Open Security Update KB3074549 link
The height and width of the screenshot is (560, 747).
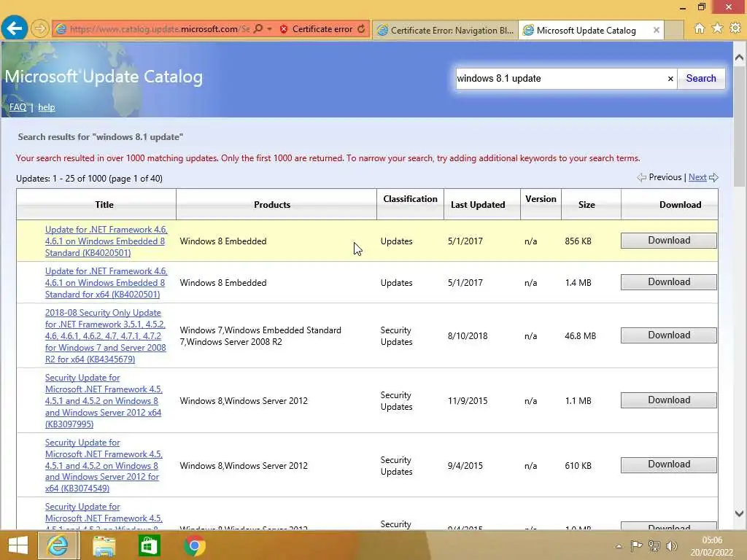point(104,465)
